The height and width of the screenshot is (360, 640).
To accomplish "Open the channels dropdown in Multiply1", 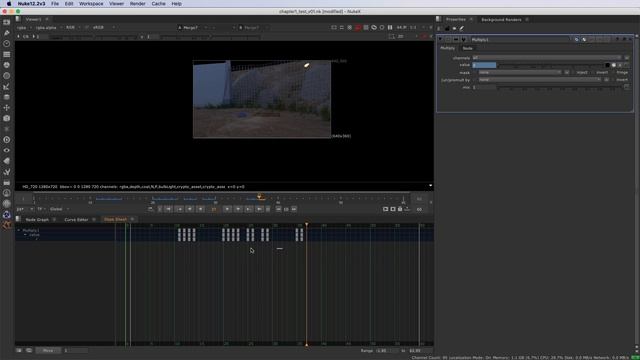I will pos(547,58).
